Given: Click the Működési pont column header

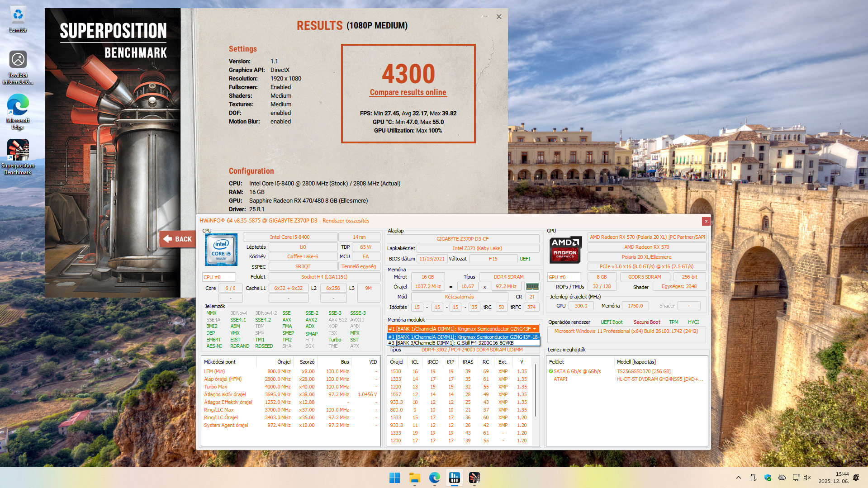Looking at the screenshot, I should 229,362.
